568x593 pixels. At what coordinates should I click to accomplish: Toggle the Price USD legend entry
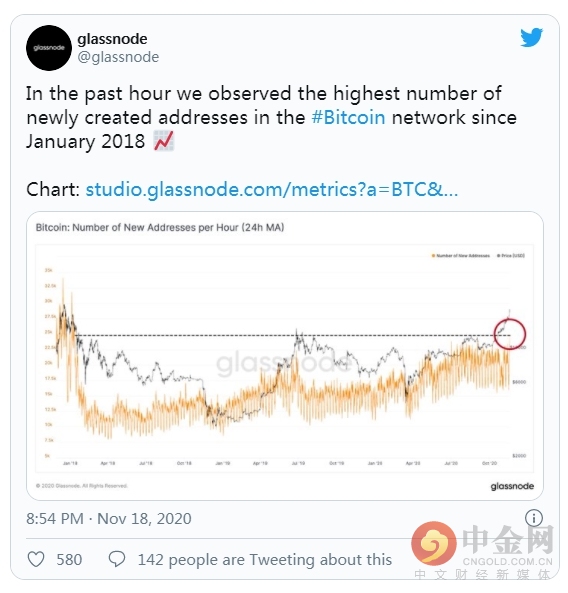point(511,256)
